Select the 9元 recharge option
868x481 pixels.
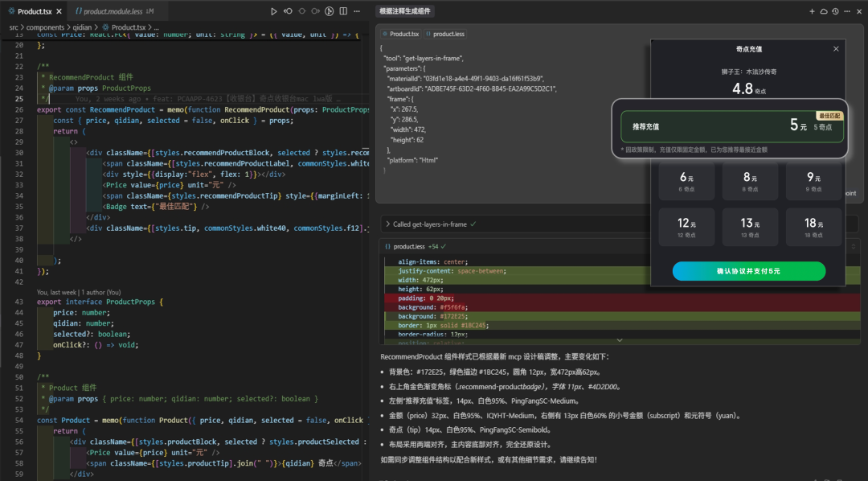click(x=813, y=181)
